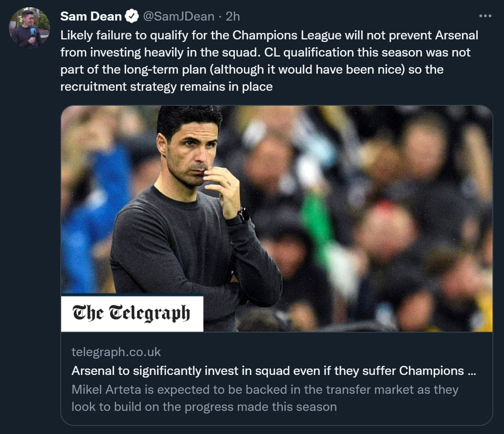Click the description line 'look to build on'

point(204,407)
